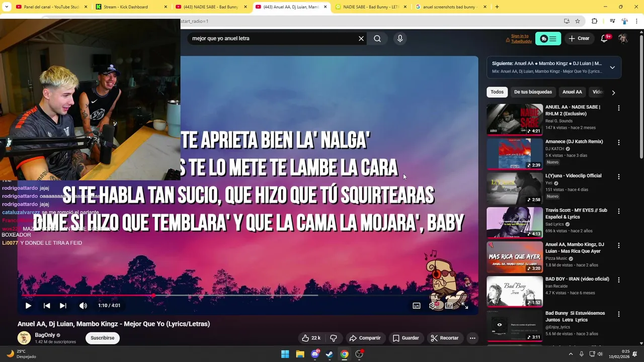Viewport: 644px width, 362px height.
Task: Start voice search with the microphone icon
Action: (400, 38)
